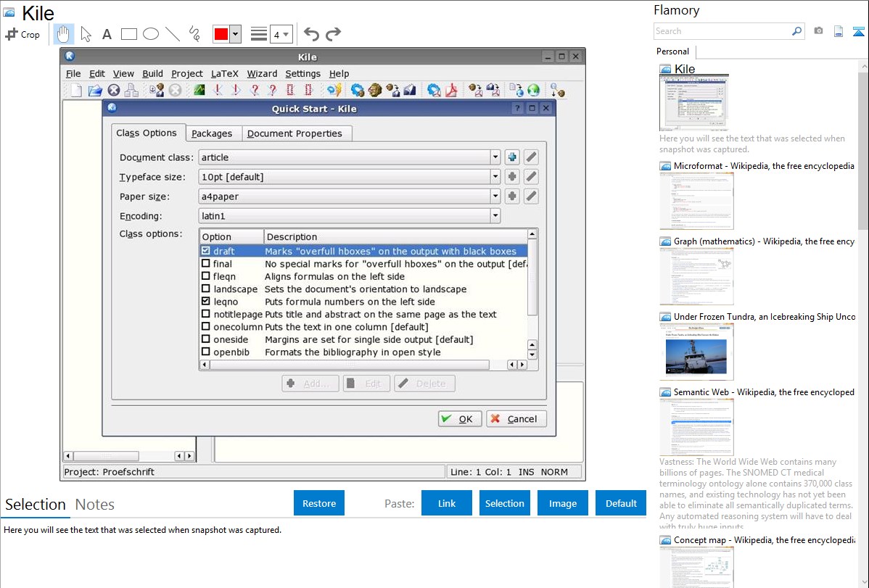
Task: Choose the text annotation tool
Action: tap(107, 34)
